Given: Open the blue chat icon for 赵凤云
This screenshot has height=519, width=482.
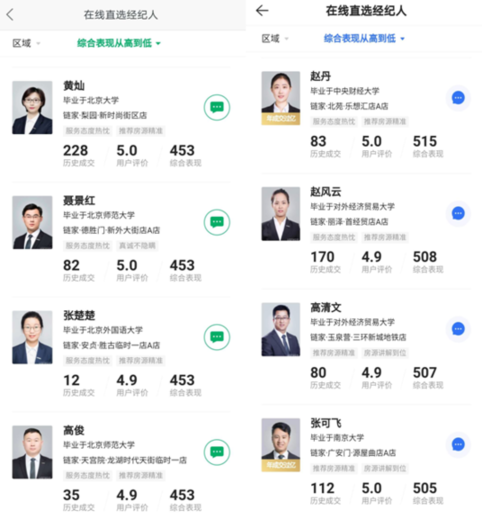Looking at the screenshot, I should click(x=458, y=213).
